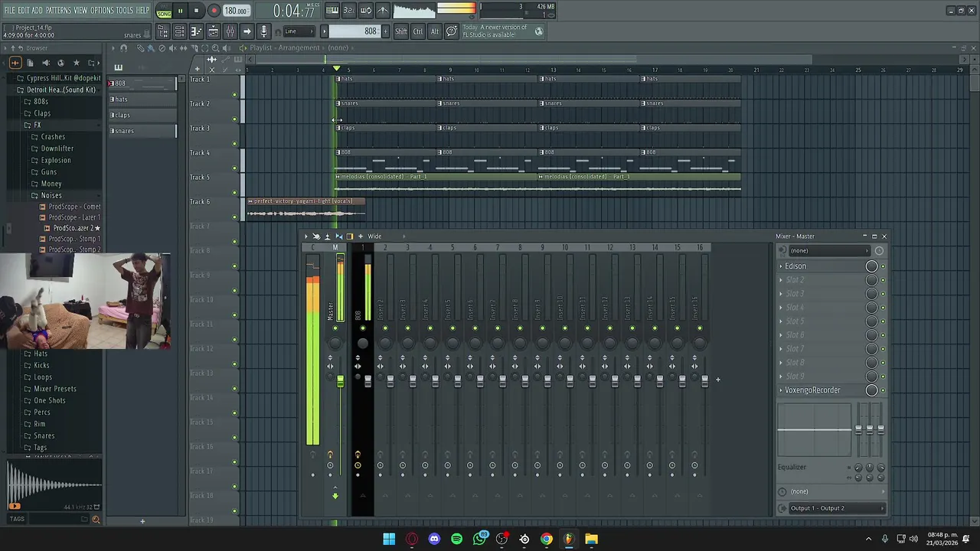Expand the Claps folder in browser

42,113
